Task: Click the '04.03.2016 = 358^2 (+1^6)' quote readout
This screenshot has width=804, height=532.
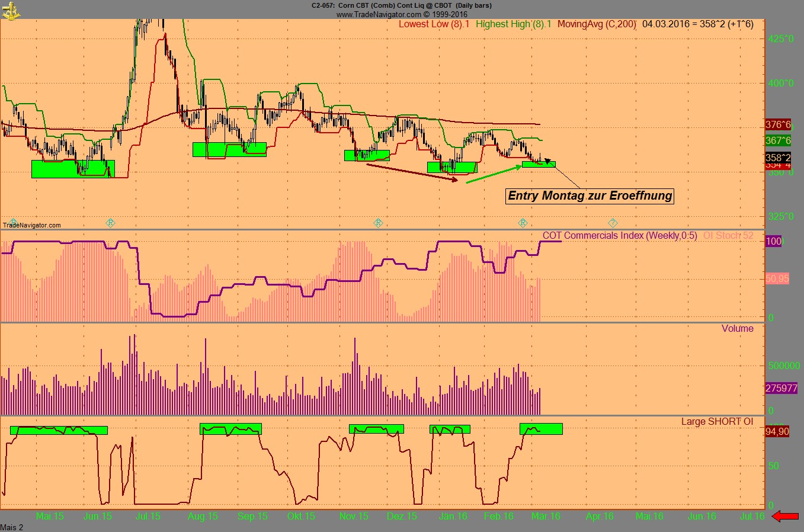Action: 698,24
